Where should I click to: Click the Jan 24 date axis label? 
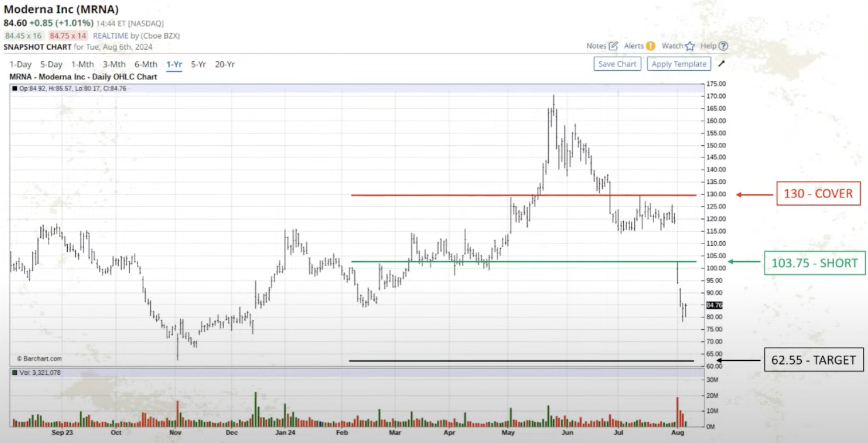pos(285,432)
